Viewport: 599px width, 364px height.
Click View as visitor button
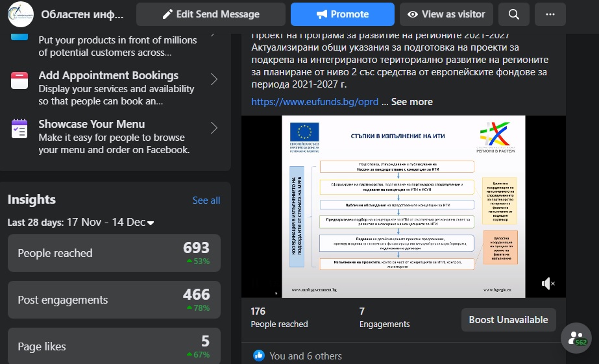pyautogui.click(x=446, y=14)
